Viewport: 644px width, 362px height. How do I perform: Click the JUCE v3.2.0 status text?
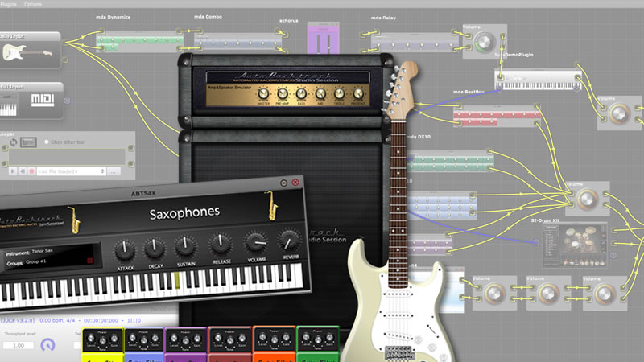coord(18,320)
